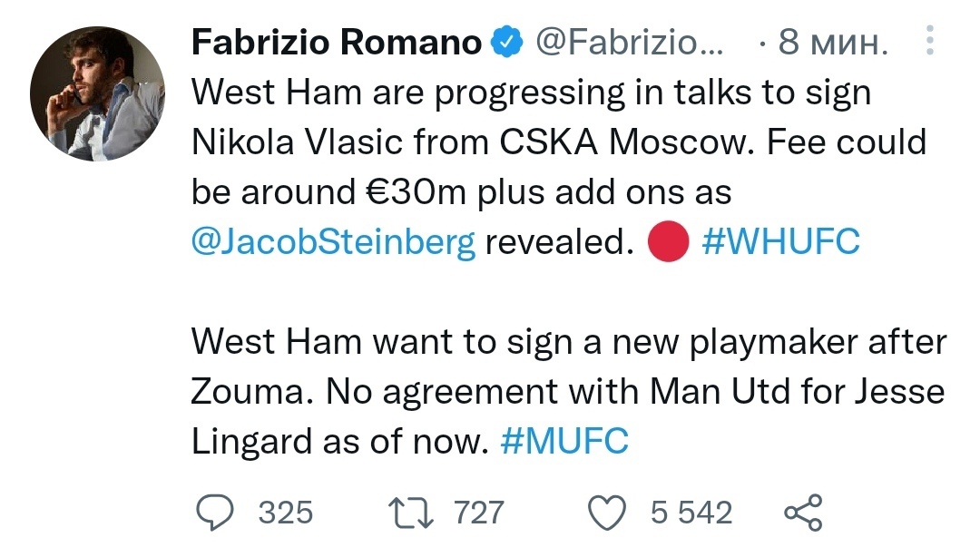
Task: Open the Fabrizio Romano display name
Action: click(x=337, y=43)
